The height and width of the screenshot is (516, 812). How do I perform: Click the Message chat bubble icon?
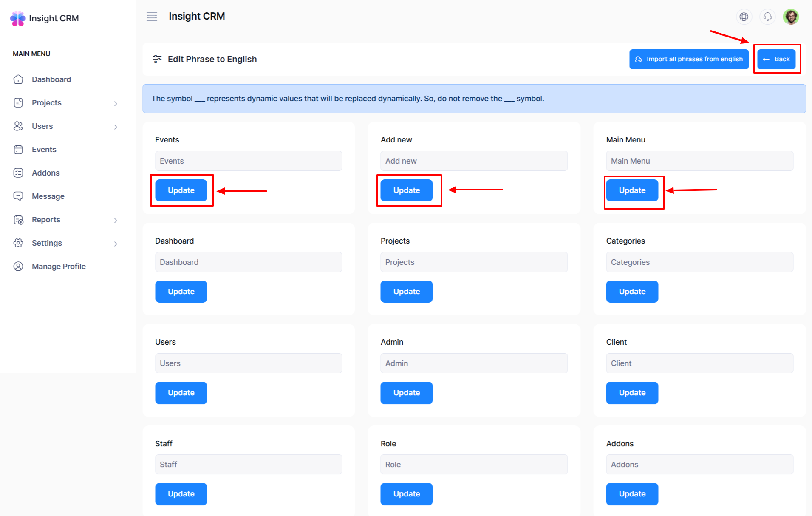tap(18, 196)
